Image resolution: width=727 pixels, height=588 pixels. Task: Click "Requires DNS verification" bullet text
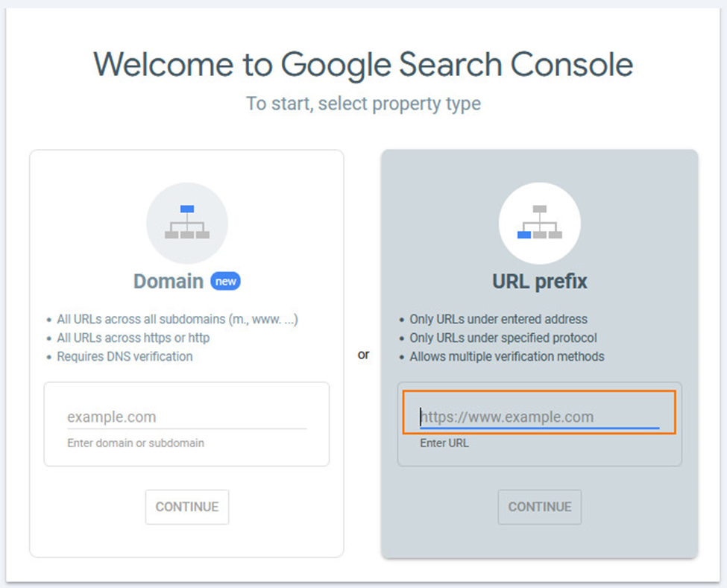[125, 356]
